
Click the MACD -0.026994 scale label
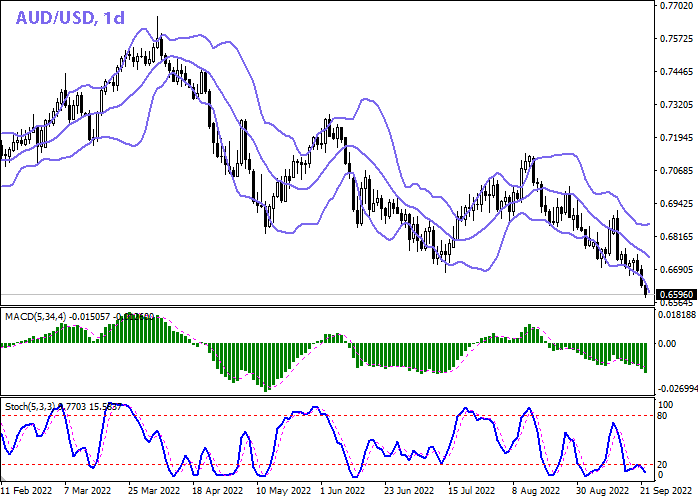(x=676, y=389)
